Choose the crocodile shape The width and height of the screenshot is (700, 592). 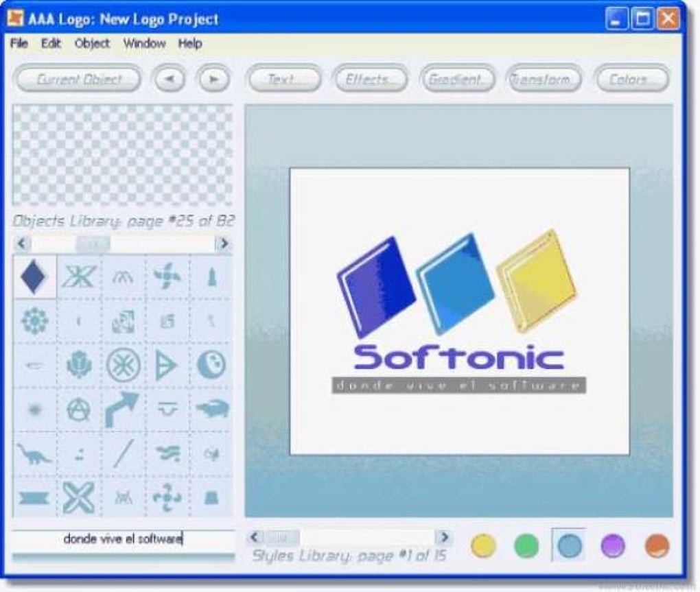tap(212, 409)
